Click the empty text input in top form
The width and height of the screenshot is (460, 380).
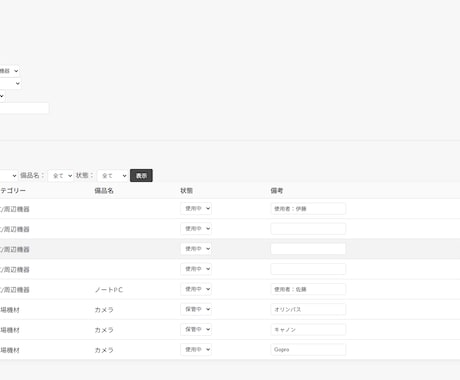(24, 108)
